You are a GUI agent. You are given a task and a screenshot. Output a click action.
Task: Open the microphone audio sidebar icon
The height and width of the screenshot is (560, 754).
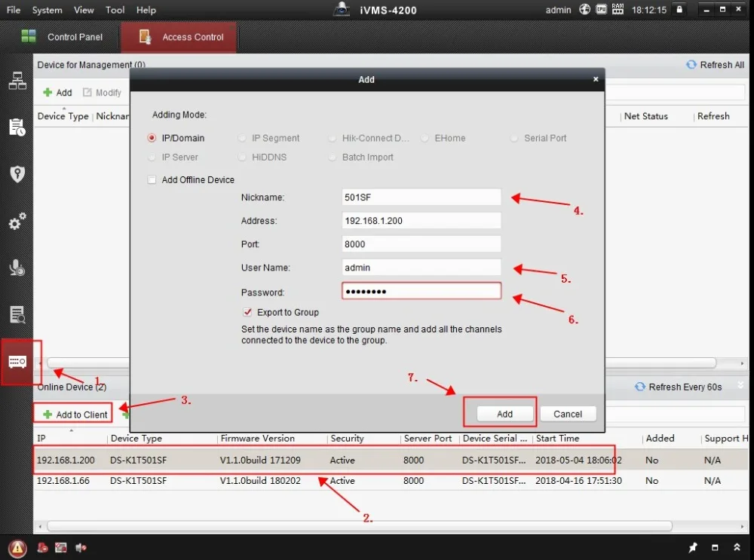click(17, 268)
